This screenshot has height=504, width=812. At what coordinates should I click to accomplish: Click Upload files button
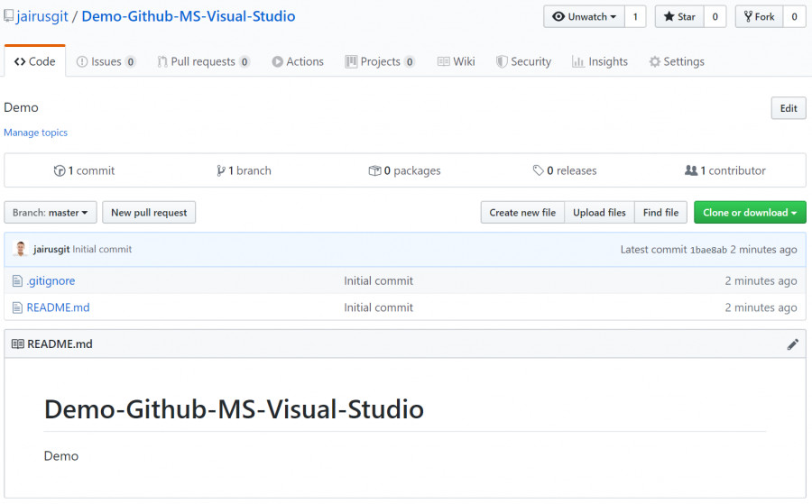pyautogui.click(x=599, y=213)
